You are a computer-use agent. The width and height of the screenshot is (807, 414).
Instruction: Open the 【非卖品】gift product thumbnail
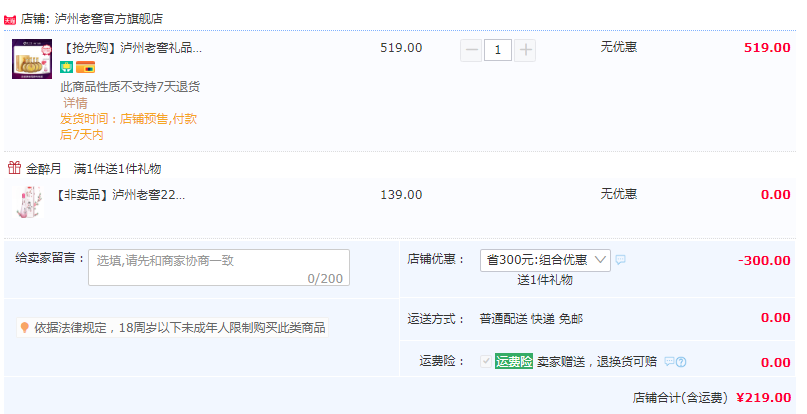[x=29, y=202]
